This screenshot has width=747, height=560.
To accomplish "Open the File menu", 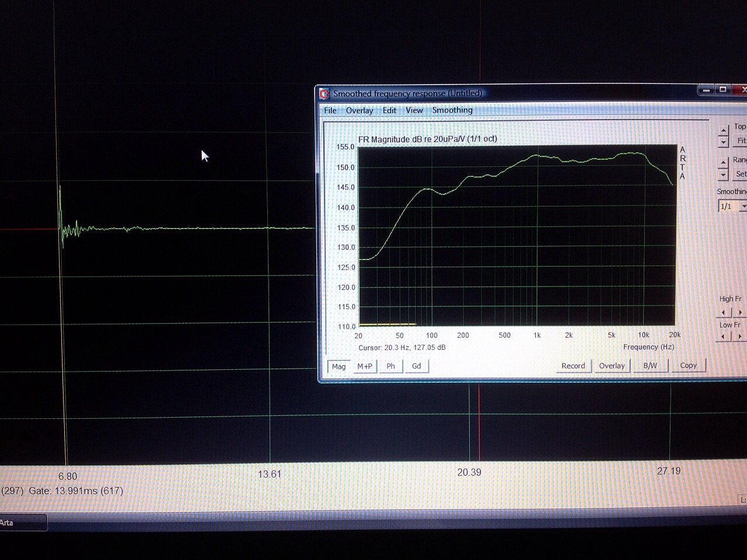I will pyautogui.click(x=330, y=111).
